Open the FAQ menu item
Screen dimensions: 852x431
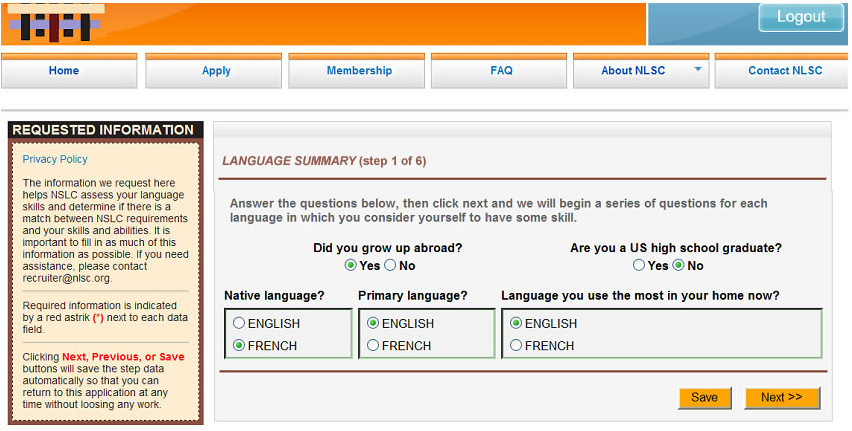click(499, 71)
